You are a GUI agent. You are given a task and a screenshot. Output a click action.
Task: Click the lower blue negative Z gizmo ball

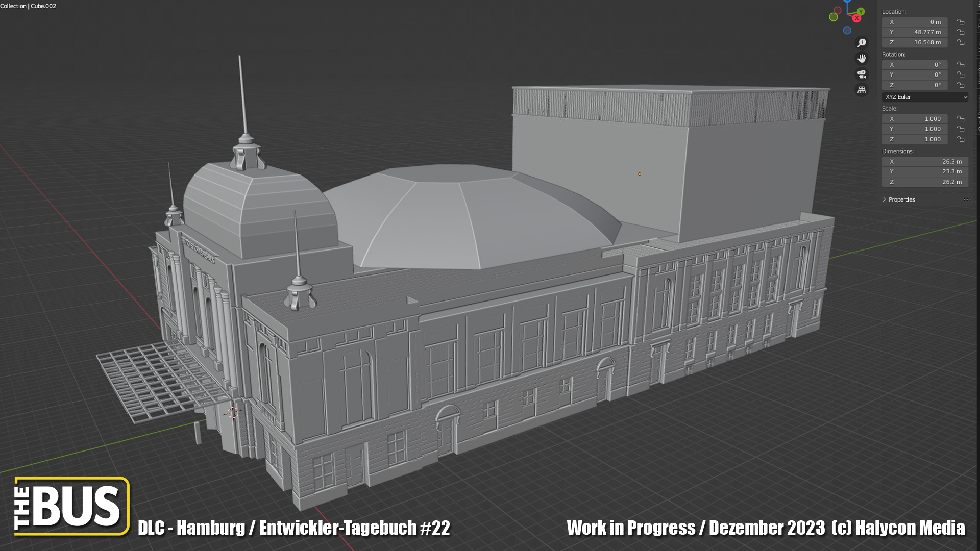(x=847, y=31)
